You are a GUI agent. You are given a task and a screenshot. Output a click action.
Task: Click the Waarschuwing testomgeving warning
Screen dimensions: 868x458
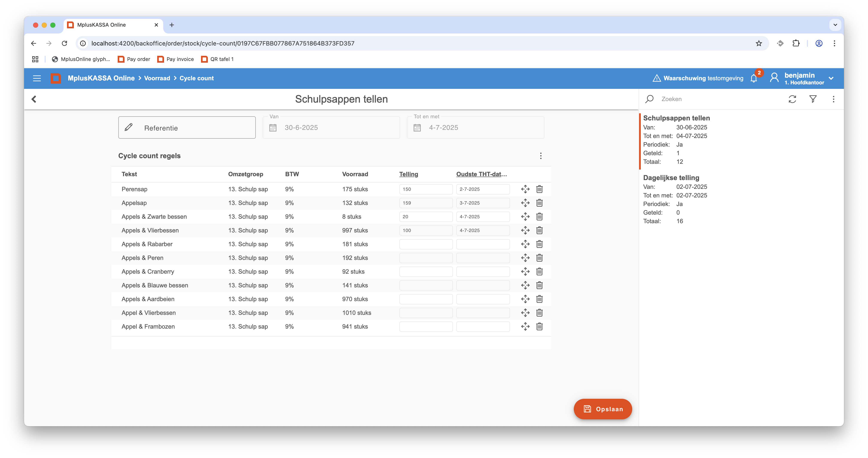(x=697, y=79)
